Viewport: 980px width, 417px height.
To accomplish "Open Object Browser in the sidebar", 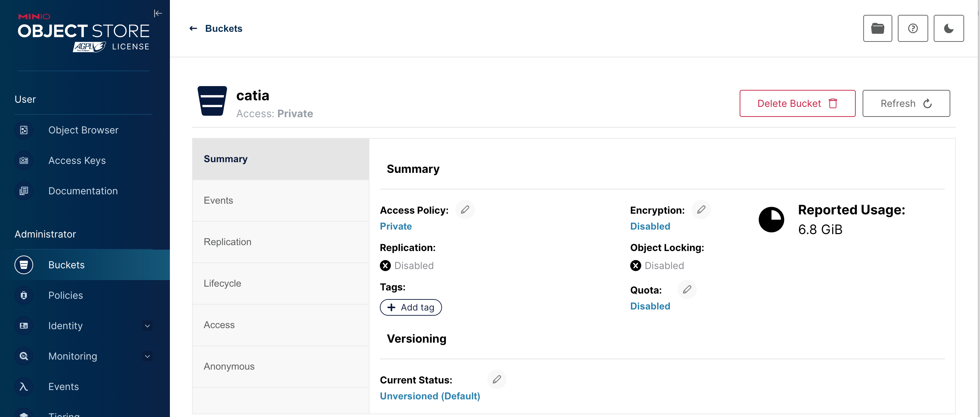I will coord(83,130).
